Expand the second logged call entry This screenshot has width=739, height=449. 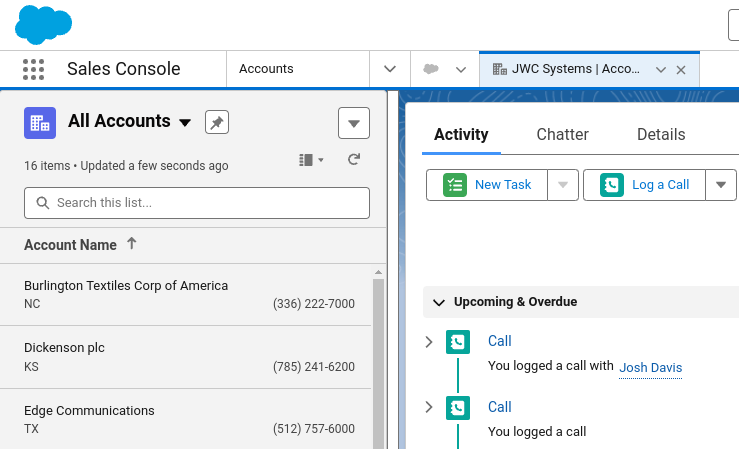[428, 407]
